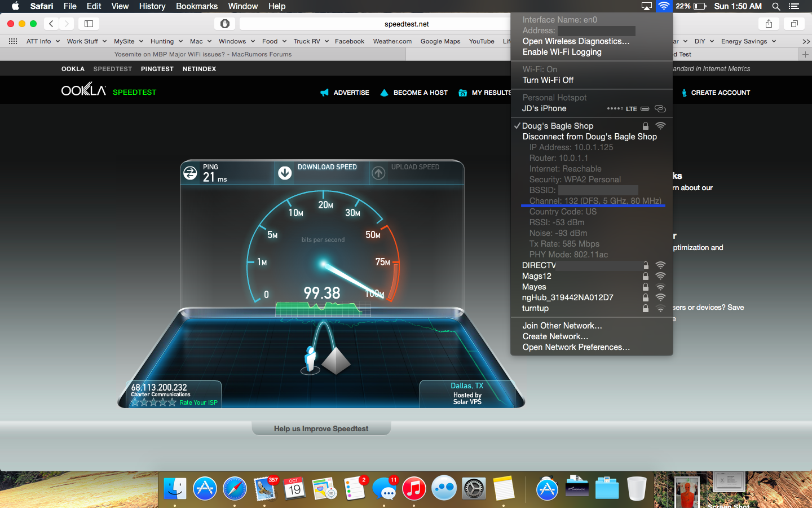Image resolution: width=812 pixels, height=508 pixels.
Task: Launch App Store from the dock
Action: [205, 488]
